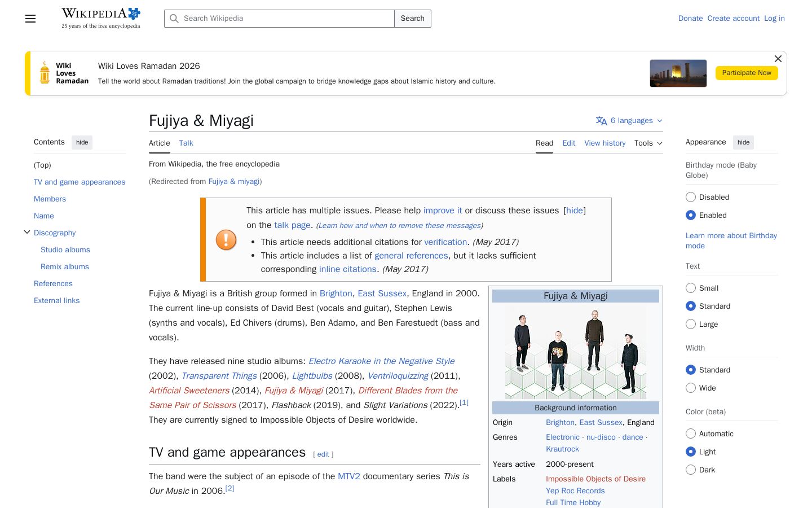Open the main hamburger menu
The width and height of the screenshot is (812, 508).
click(x=30, y=19)
